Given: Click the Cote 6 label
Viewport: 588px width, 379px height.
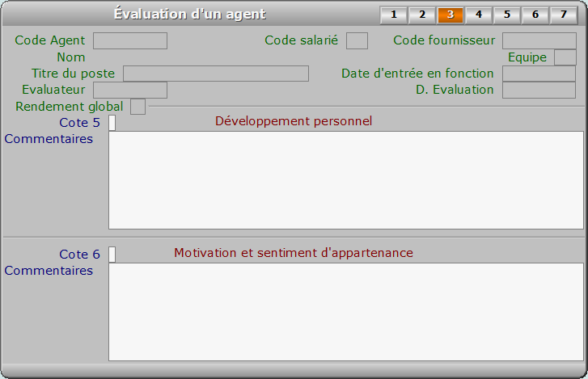Looking at the screenshot, I should (79, 255).
